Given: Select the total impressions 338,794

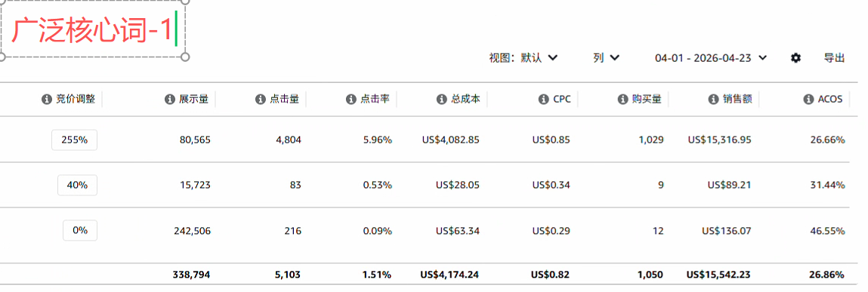Looking at the screenshot, I should tap(192, 275).
